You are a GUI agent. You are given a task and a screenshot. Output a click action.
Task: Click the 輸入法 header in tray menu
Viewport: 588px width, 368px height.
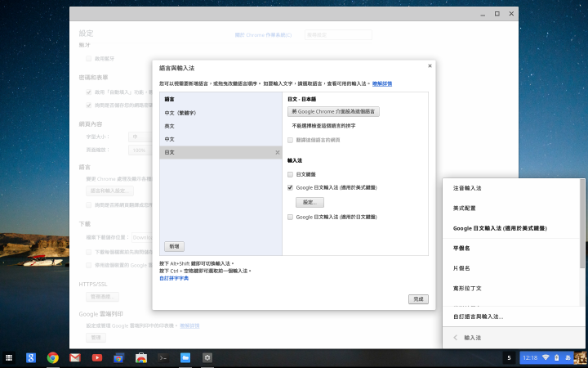(473, 338)
